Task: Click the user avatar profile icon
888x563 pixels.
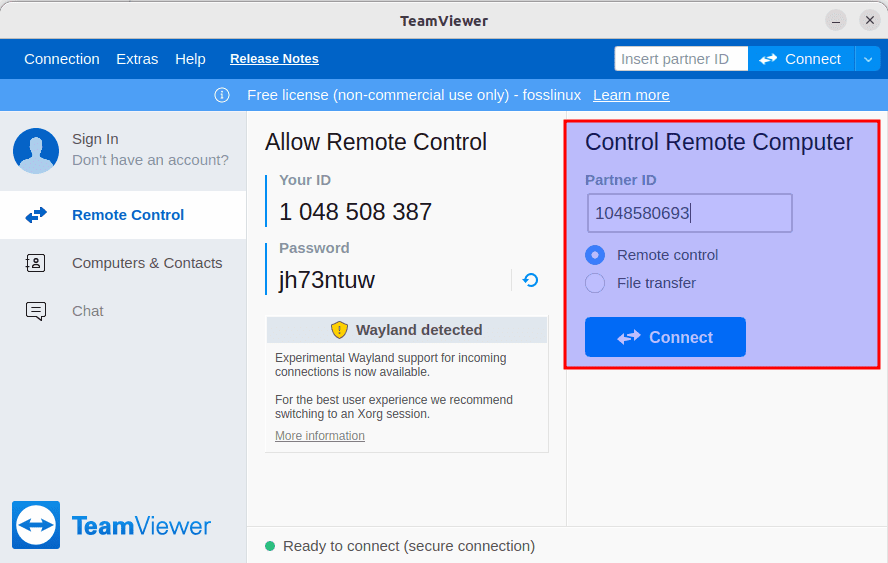Action: tap(36, 150)
